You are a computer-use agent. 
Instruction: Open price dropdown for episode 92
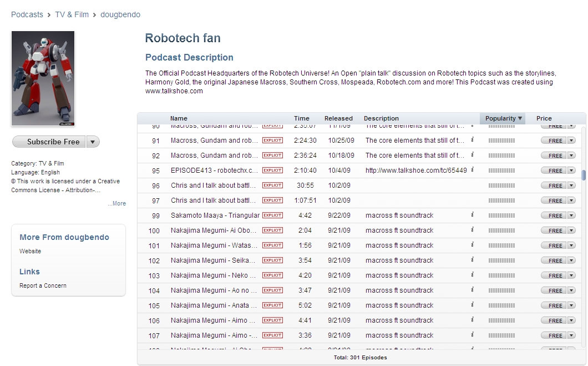coord(571,156)
